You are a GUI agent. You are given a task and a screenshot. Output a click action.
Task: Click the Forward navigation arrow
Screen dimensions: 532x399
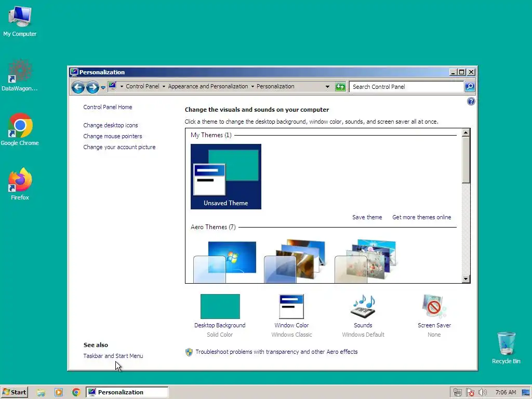(92, 87)
